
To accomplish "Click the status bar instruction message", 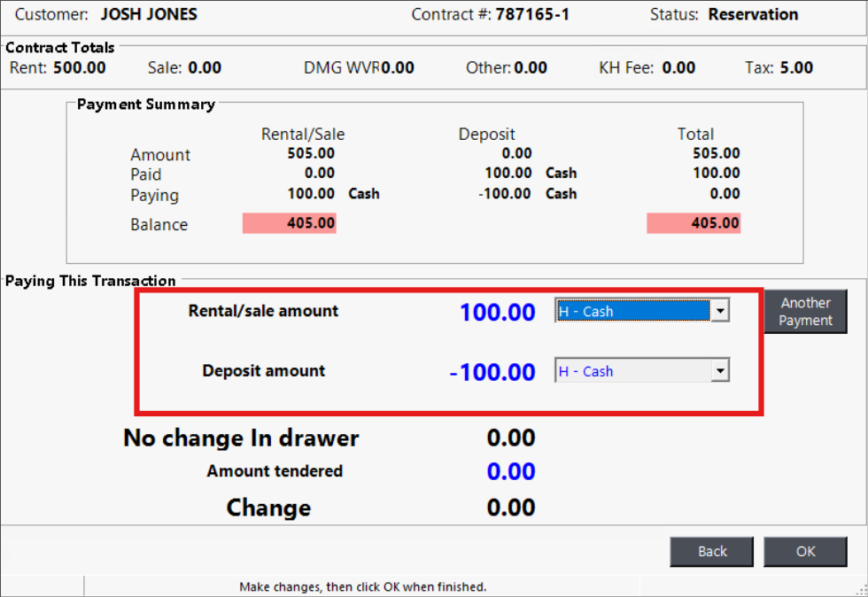I will (363, 586).
